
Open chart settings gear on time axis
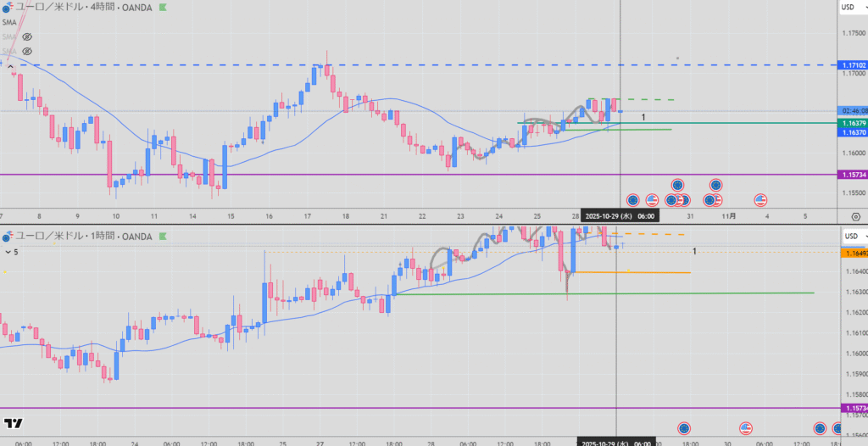[x=855, y=215]
